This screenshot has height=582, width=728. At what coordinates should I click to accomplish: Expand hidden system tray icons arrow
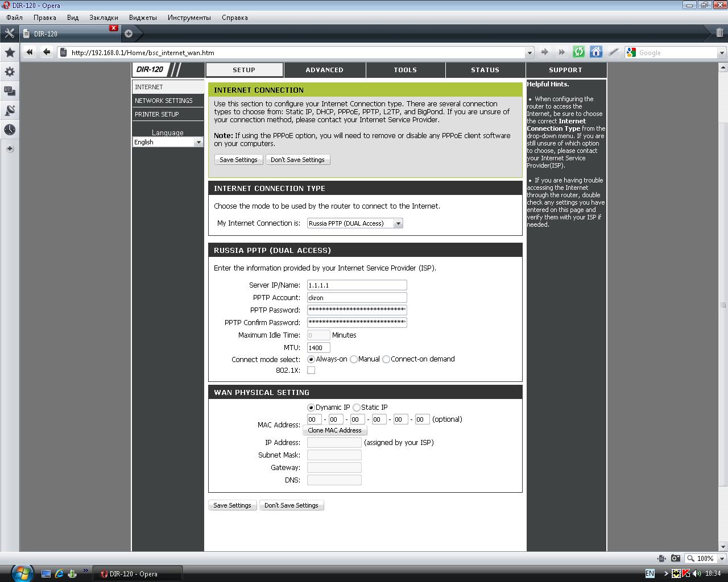(x=665, y=573)
